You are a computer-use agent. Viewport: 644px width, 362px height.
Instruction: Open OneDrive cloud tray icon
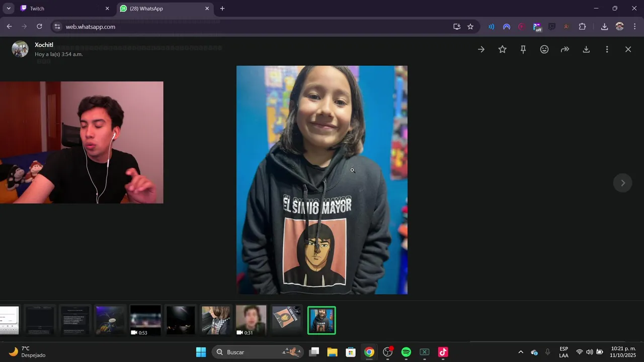click(534, 352)
